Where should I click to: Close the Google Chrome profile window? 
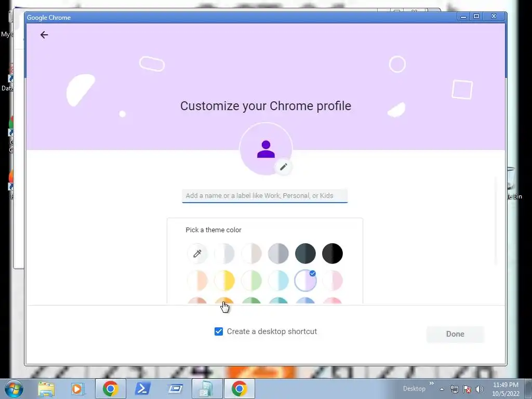click(494, 16)
